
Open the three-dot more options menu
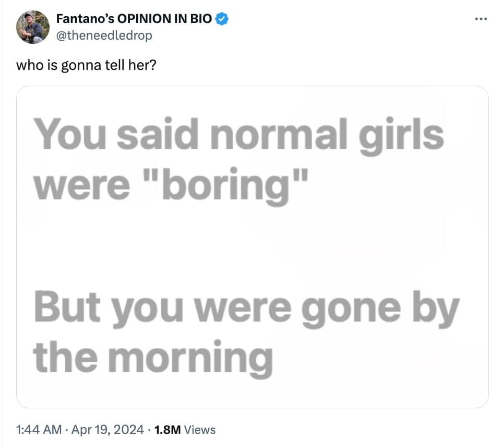coord(481,19)
